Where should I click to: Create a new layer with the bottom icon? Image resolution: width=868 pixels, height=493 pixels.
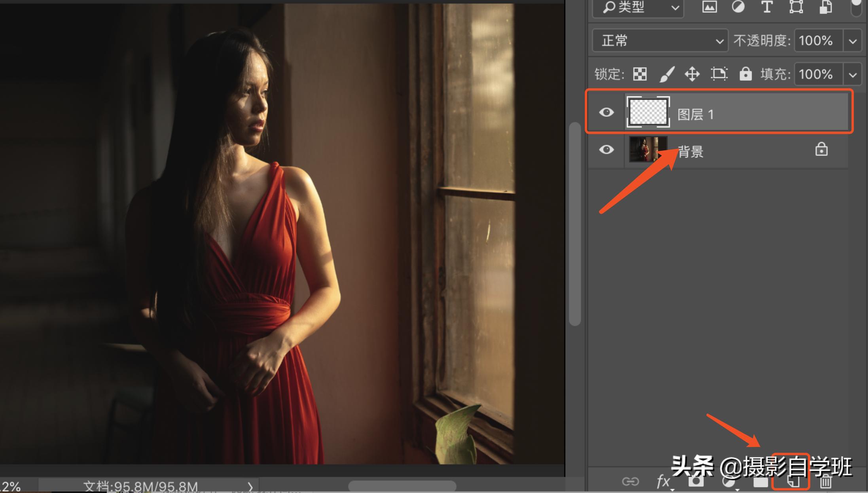tap(792, 482)
